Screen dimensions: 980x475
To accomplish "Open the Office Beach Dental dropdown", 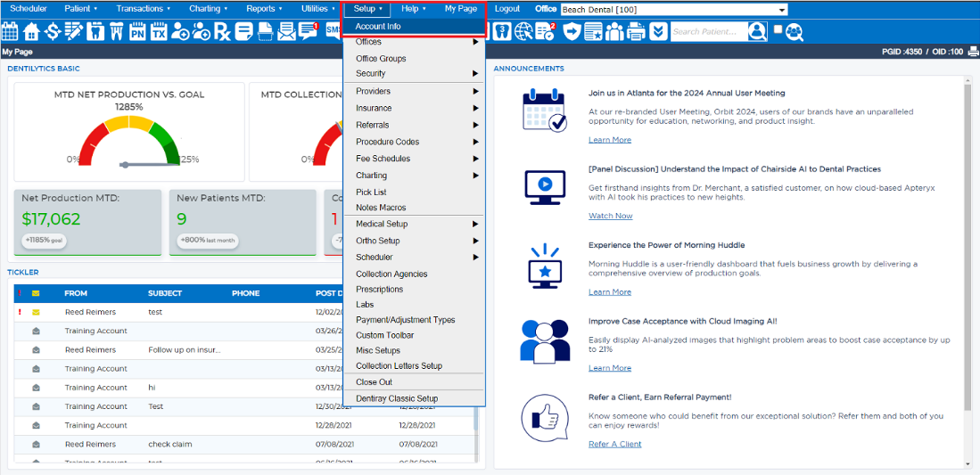I will click(674, 10).
